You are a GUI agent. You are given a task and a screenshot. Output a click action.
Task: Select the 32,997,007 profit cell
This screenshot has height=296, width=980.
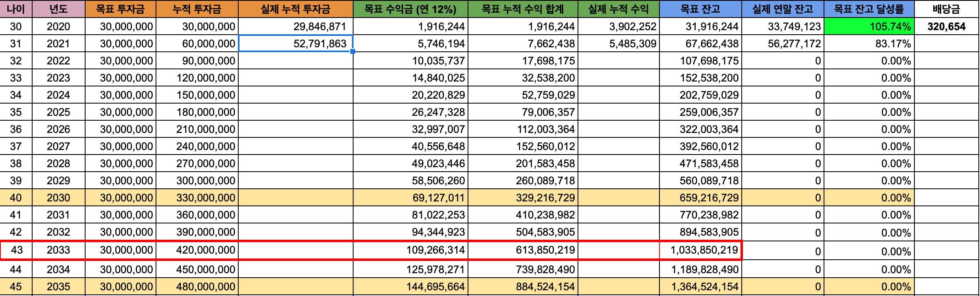point(411,129)
